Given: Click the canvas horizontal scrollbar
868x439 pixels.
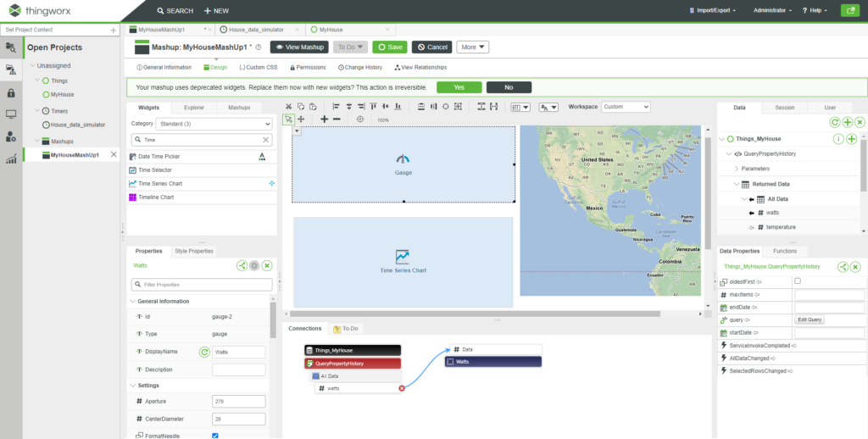Looking at the screenshot, I should pos(476,314).
